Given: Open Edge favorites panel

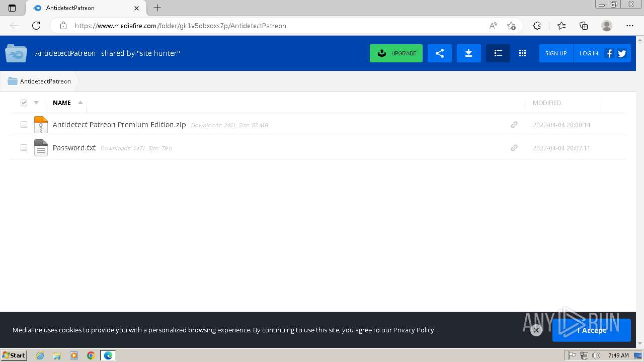Looking at the screenshot, I should (561, 26).
